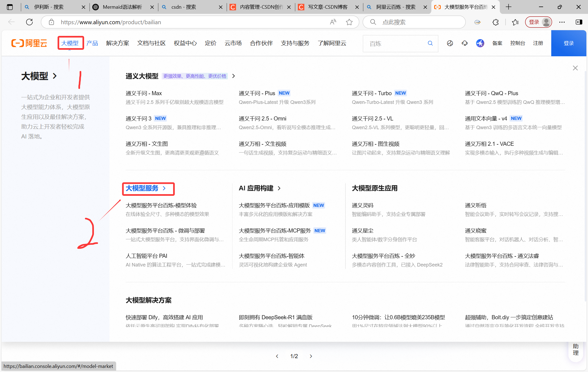Click the search magnifier in 百炼 box
The image size is (588, 372).
pos(430,43)
